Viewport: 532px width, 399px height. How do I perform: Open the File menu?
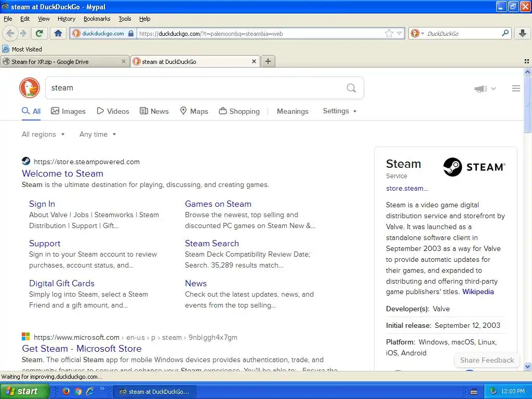point(8,19)
